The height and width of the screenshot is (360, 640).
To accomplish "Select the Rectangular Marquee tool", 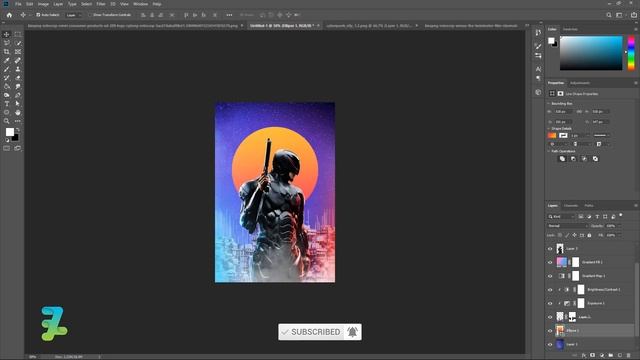I will (x=18, y=35).
